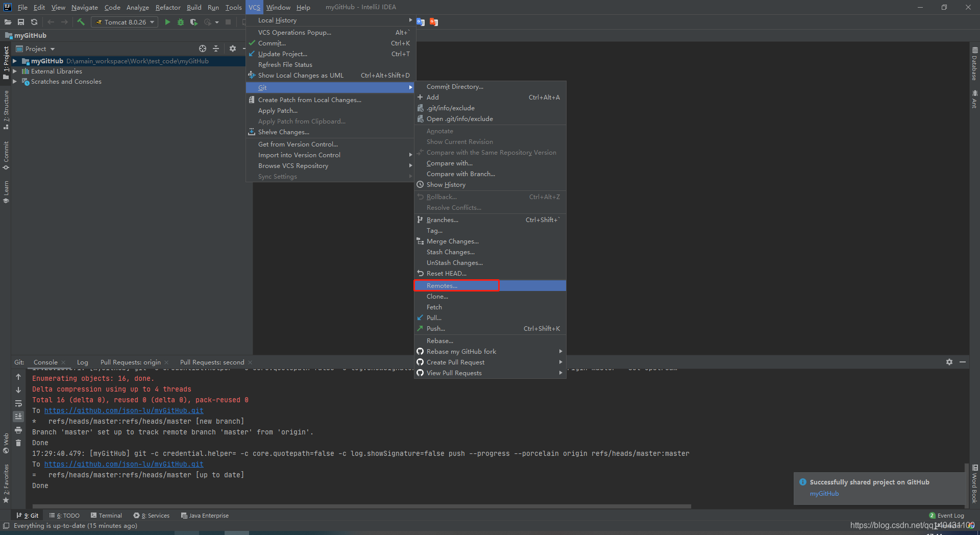Click the Google Translate blue icon
The height and width of the screenshot is (535, 980).
421,22
